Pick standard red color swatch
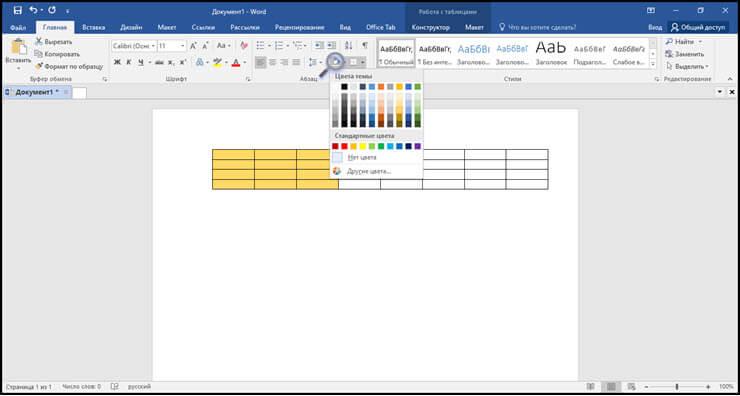This screenshot has width=740, height=396. coord(344,146)
